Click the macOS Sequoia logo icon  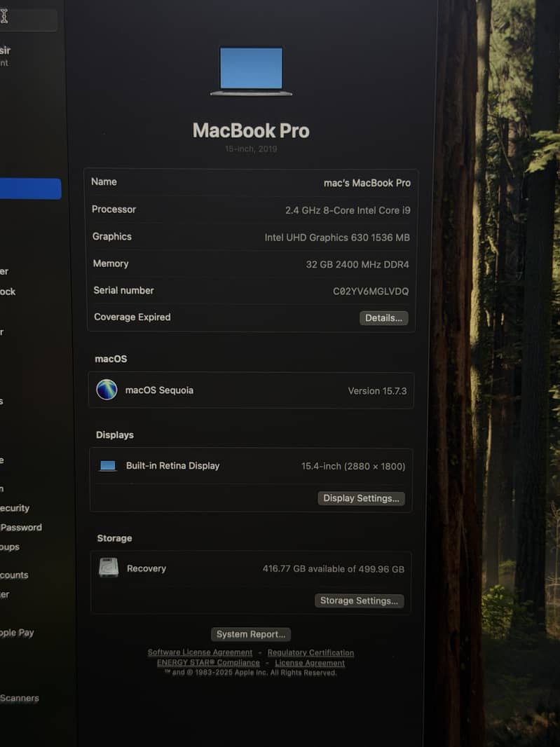[107, 390]
